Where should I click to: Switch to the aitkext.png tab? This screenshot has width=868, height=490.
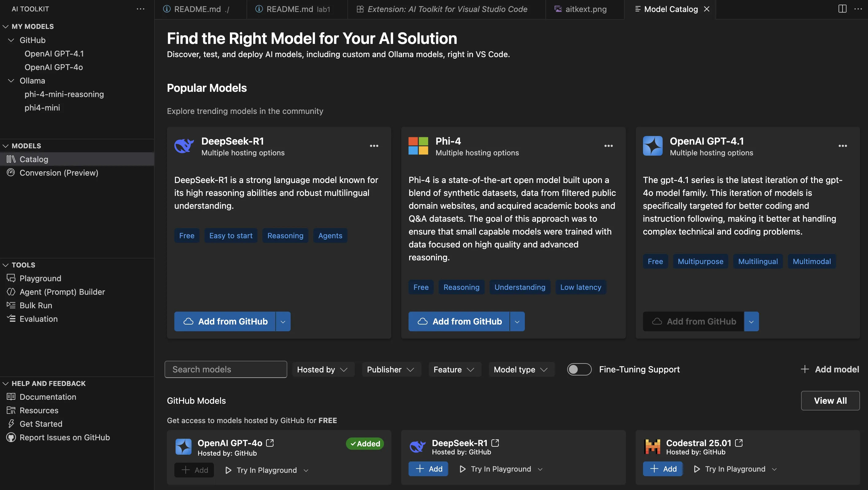(585, 9)
